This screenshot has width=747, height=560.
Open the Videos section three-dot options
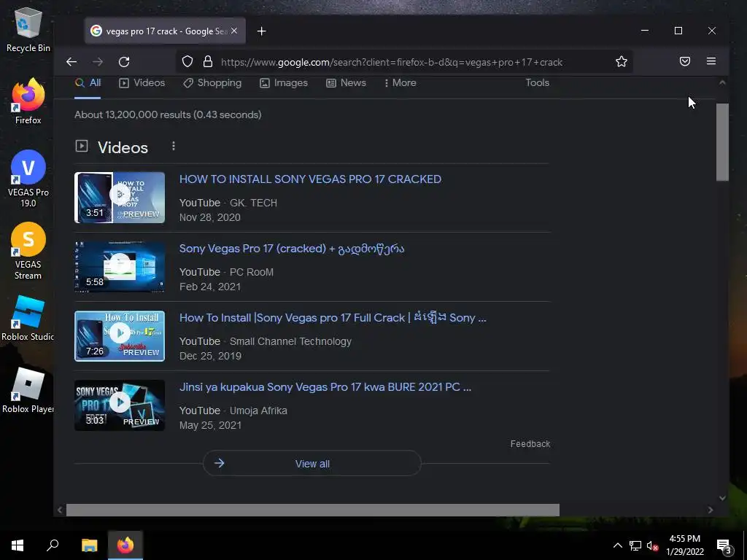click(x=174, y=146)
